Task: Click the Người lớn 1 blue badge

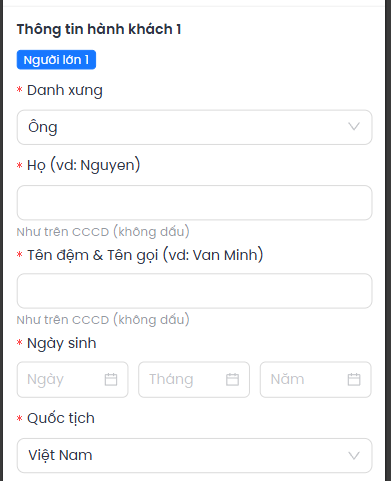Action: [56, 60]
